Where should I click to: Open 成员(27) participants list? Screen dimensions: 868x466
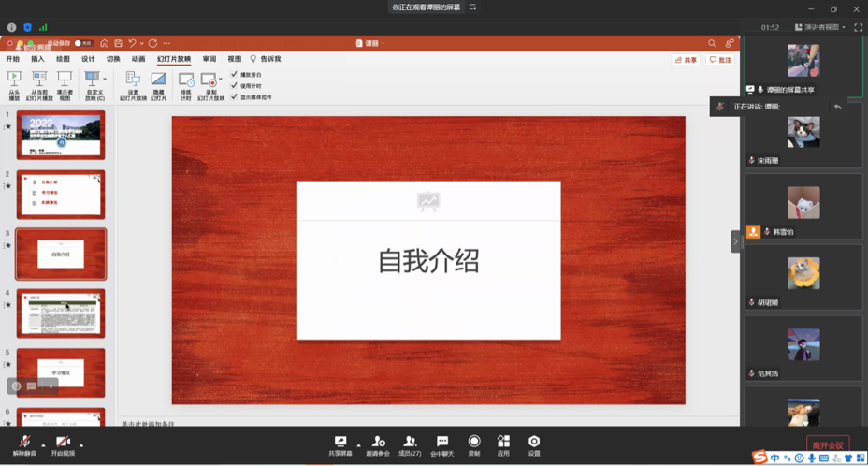click(410, 442)
